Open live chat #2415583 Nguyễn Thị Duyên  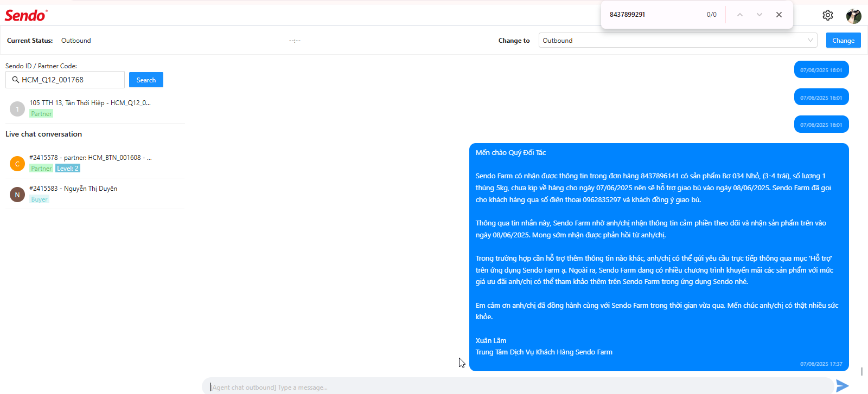(95, 193)
